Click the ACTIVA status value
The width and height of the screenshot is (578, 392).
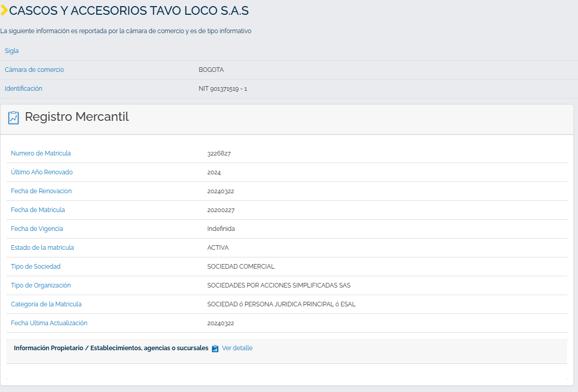pos(218,248)
